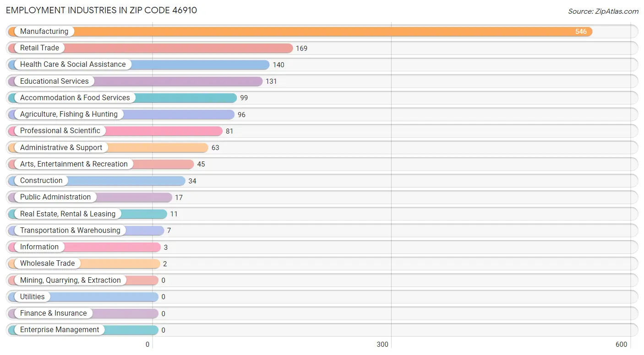
Task: Click the Finance & Insurance label
Action: (x=53, y=313)
